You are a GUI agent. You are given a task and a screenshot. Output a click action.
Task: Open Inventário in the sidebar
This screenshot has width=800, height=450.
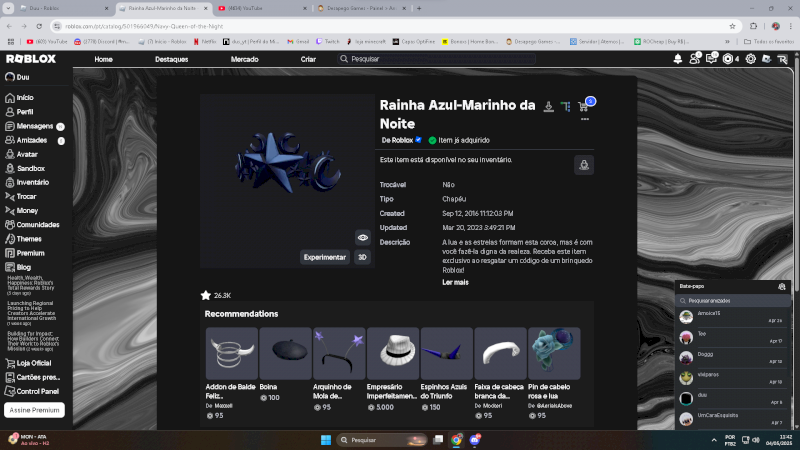[x=27, y=182]
